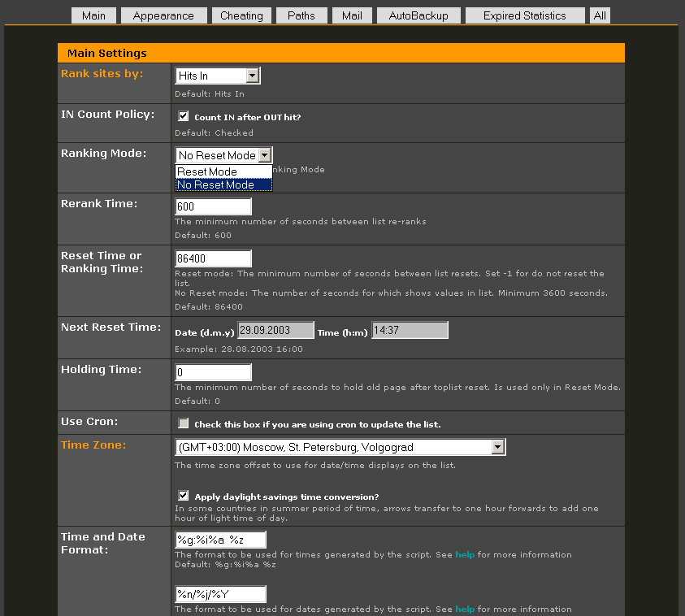
Task: Click the Rerank Time input field
Action: point(213,206)
